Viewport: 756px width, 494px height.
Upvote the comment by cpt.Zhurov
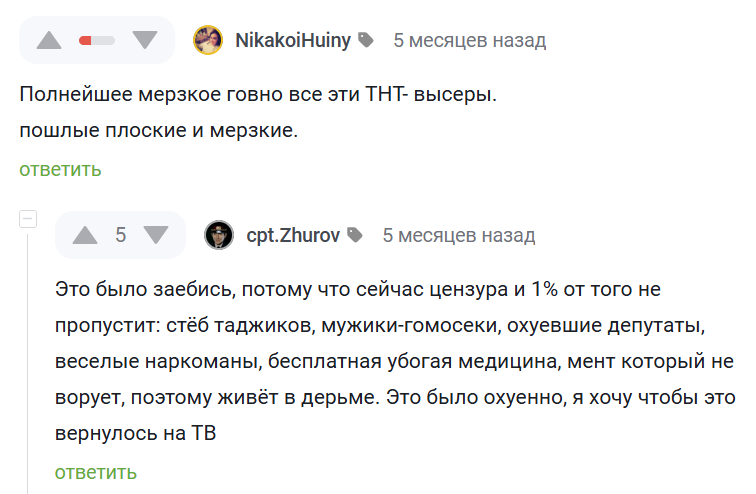pyautogui.click(x=85, y=235)
